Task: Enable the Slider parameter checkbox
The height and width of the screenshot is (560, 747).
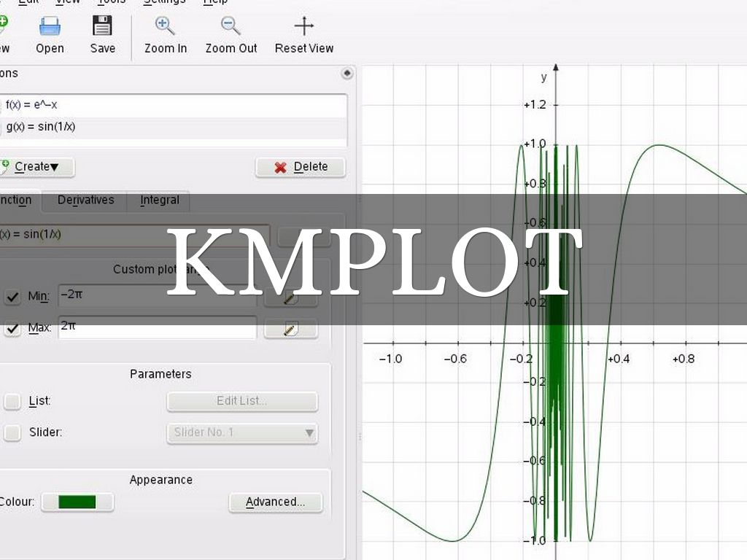Action: pos(13,432)
